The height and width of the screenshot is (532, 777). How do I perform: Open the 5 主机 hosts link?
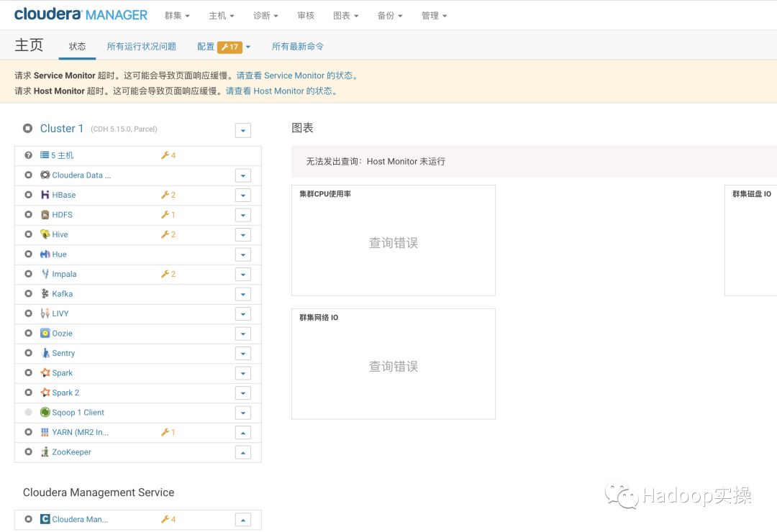click(62, 155)
